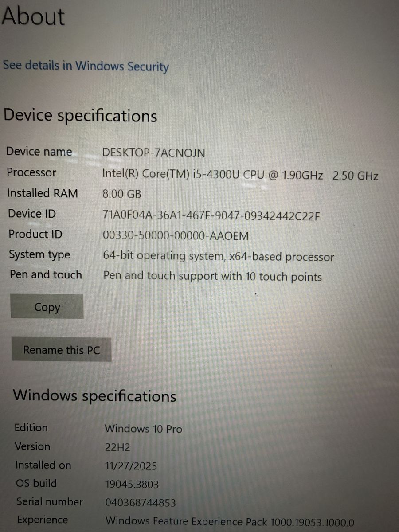This screenshot has height=532, width=399.
Task: Select the Windows 10 Pro edition value
Action: click(143, 429)
